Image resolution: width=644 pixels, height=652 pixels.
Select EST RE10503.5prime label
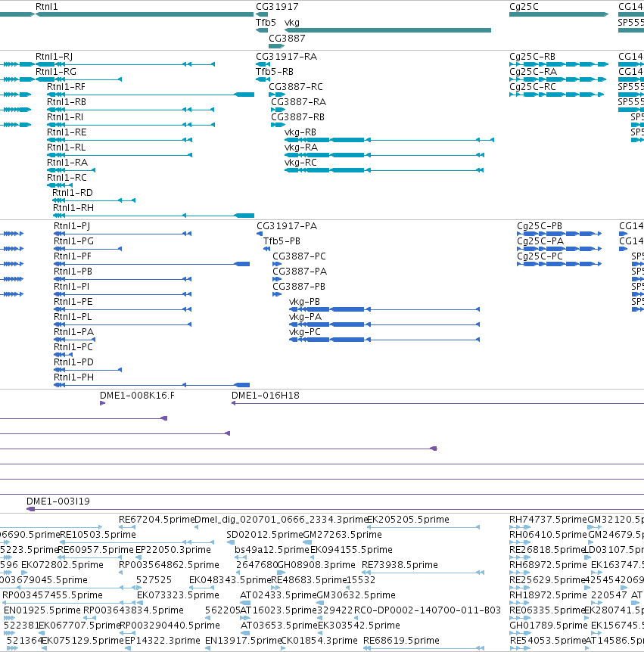(x=98, y=534)
